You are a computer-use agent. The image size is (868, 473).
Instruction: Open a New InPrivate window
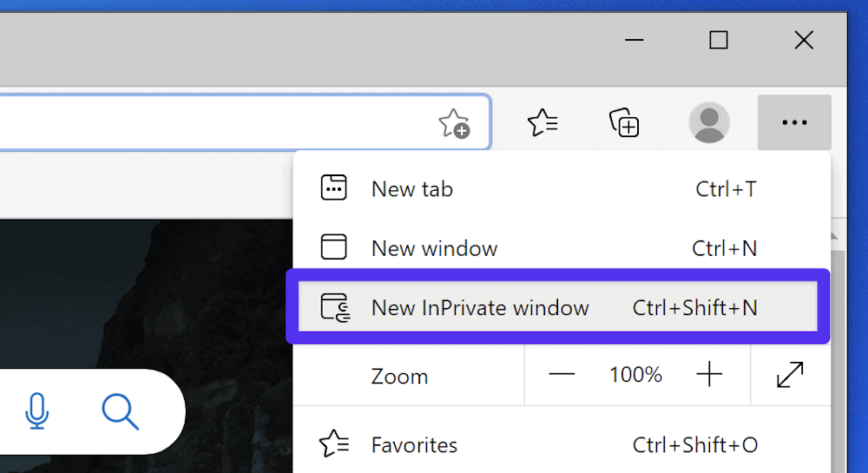tap(480, 307)
